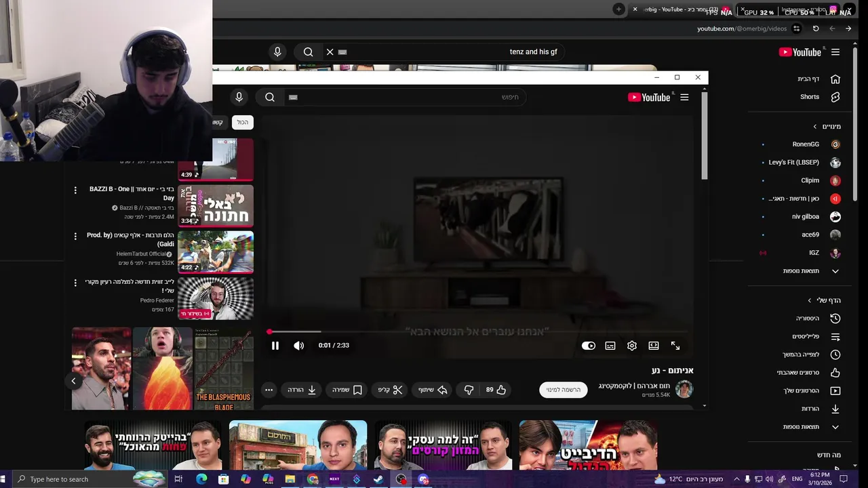
Task: Click the הרשמה למינוי subscribe button
Action: click(x=564, y=390)
